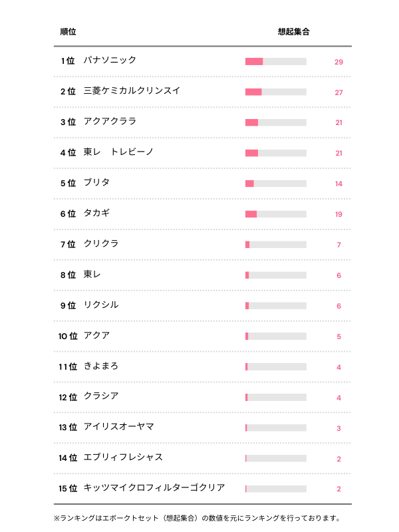Click the 10位 rank label
Viewport: 399px width, 532px height.
pyautogui.click(x=68, y=336)
